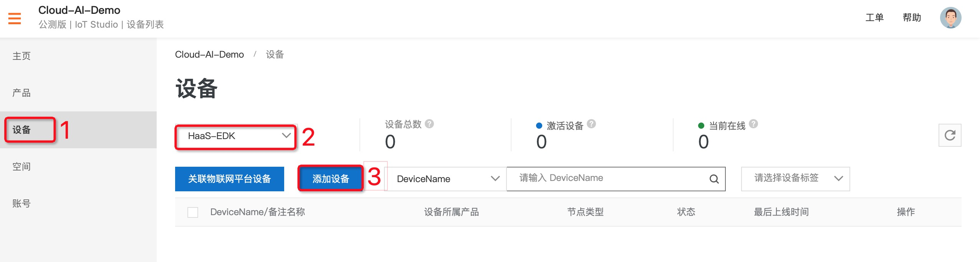
Task: Open the orange hamburger menu
Action: click(15, 18)
